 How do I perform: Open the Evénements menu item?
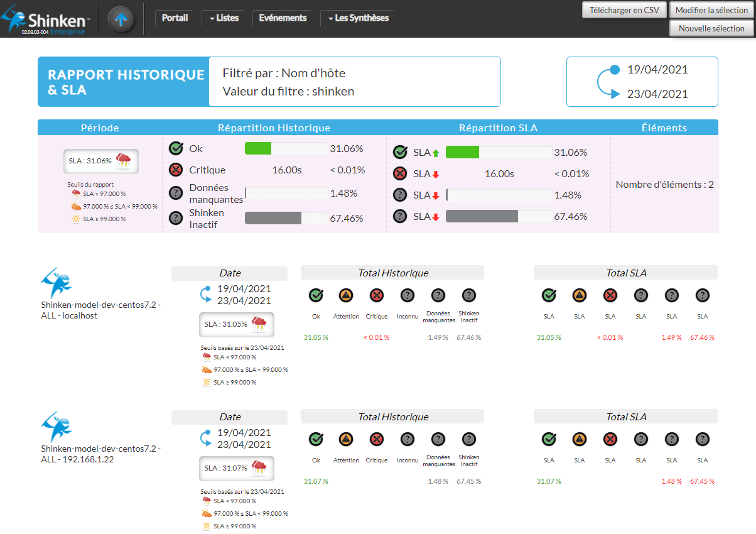click(283, 18)
